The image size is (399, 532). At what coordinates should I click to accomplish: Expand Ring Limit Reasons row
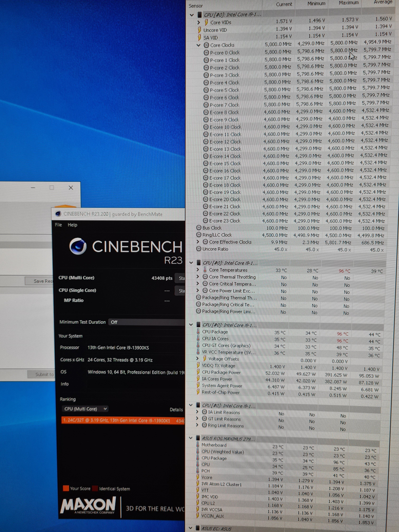pos(197,425)
